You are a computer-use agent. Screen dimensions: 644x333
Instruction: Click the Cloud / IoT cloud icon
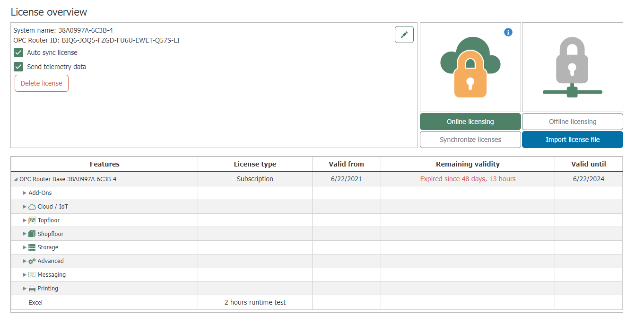click(32, 207)
